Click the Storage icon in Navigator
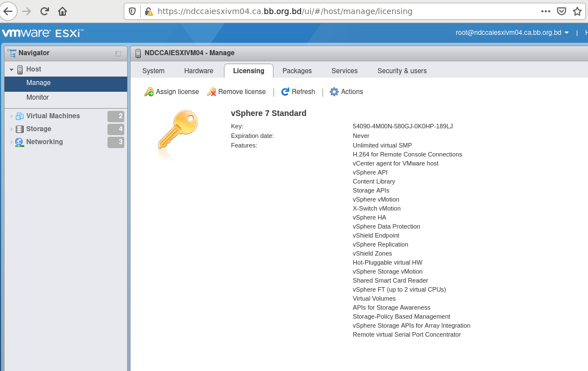The width and height of the screenshot is (588, 371). coord(20,129)
